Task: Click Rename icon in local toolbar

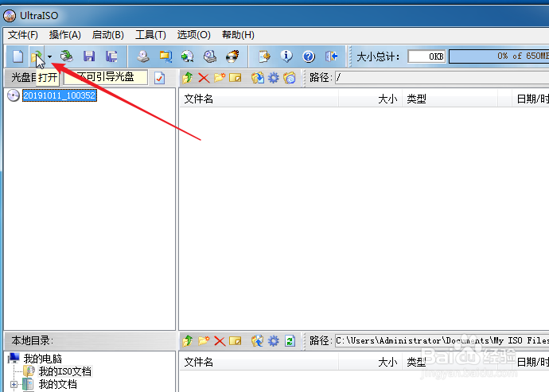Action: click(x=236, y=340)
